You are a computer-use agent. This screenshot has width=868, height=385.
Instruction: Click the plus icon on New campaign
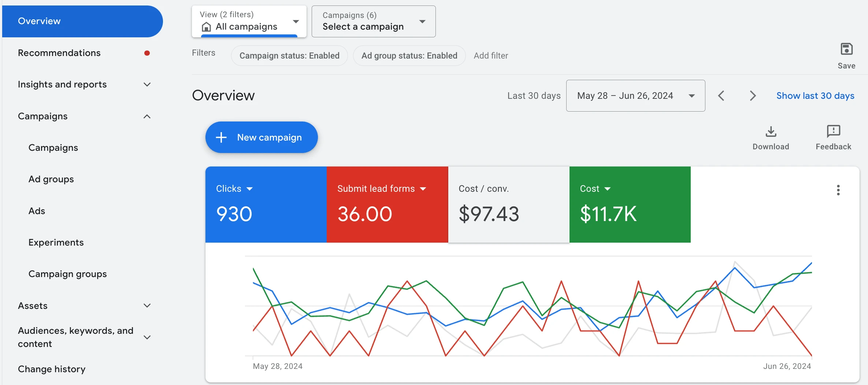pyautogui.click(x=221, y=138)
